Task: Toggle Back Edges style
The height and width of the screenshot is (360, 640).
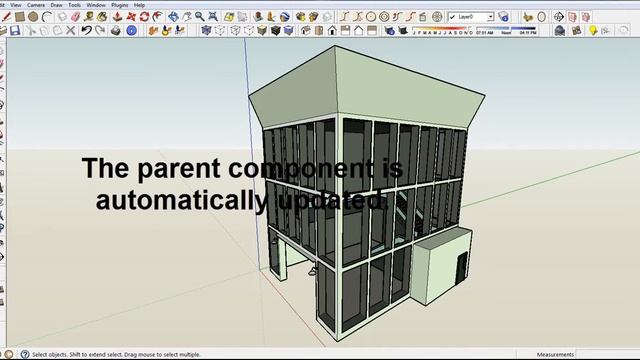Action: pos(220,31)
